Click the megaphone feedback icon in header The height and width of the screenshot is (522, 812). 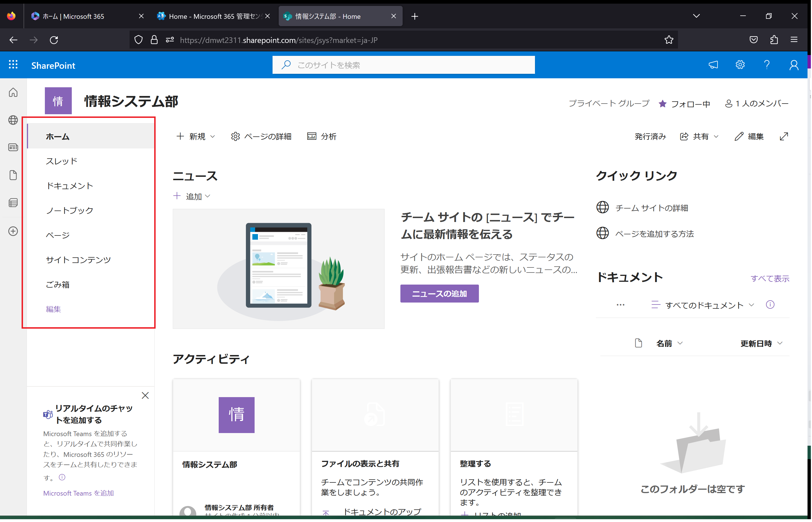click(x=713, y=65)
